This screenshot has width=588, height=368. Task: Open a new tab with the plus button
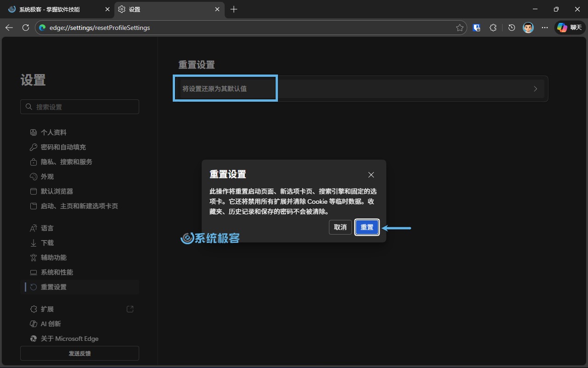coord(234,9)
